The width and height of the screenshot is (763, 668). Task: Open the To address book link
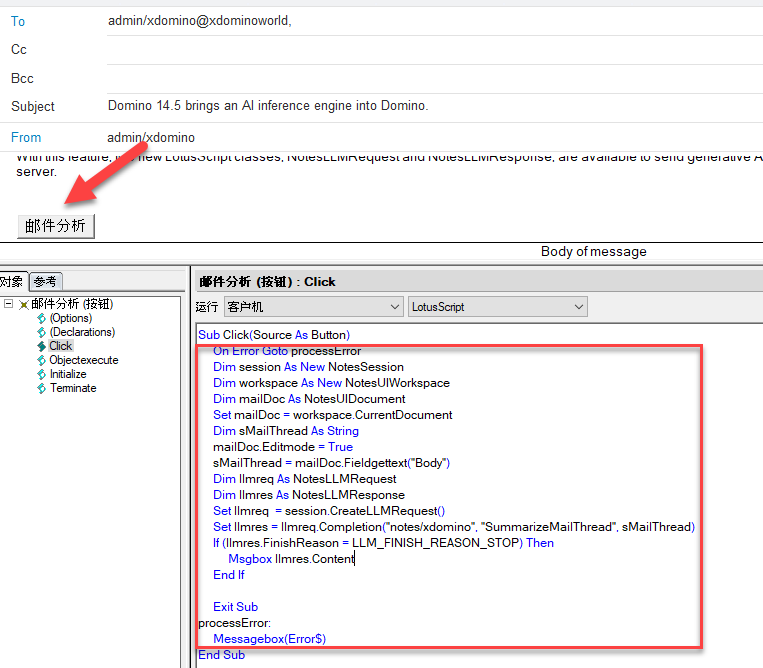[18, 21]
